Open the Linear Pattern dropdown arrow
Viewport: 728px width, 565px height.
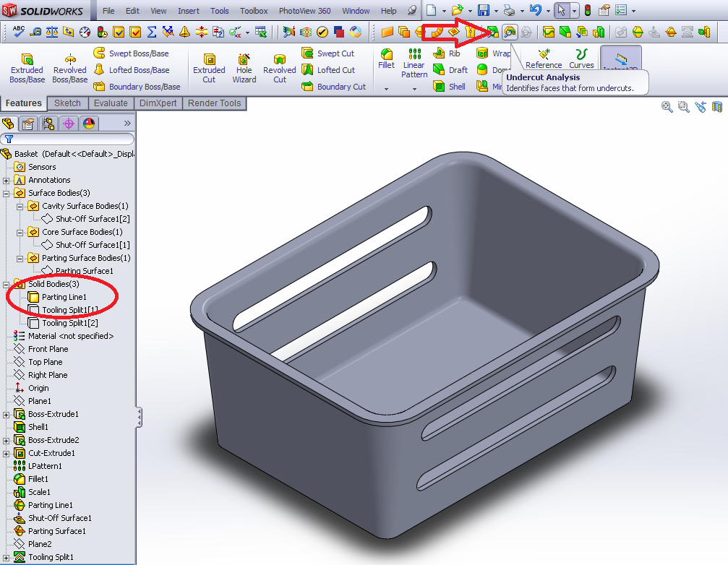pyautogui.click(x=415, y=89)
